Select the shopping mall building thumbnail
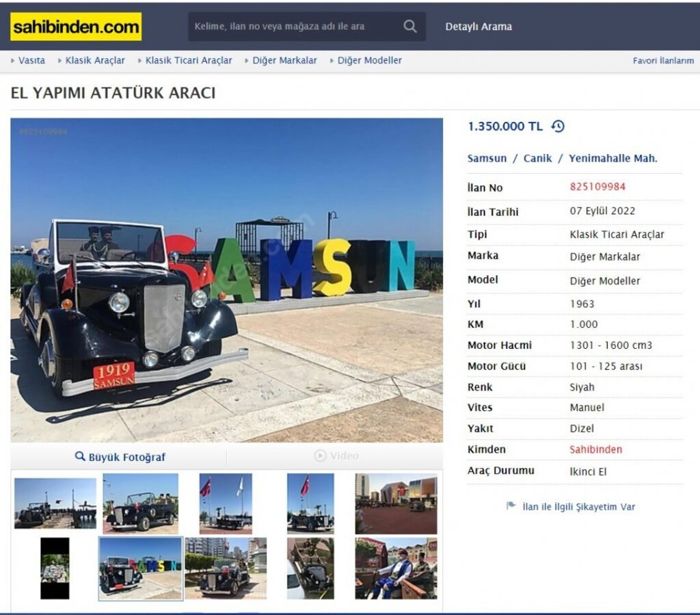The height and width of the screenshot is (615, 700). coord(396,503)
